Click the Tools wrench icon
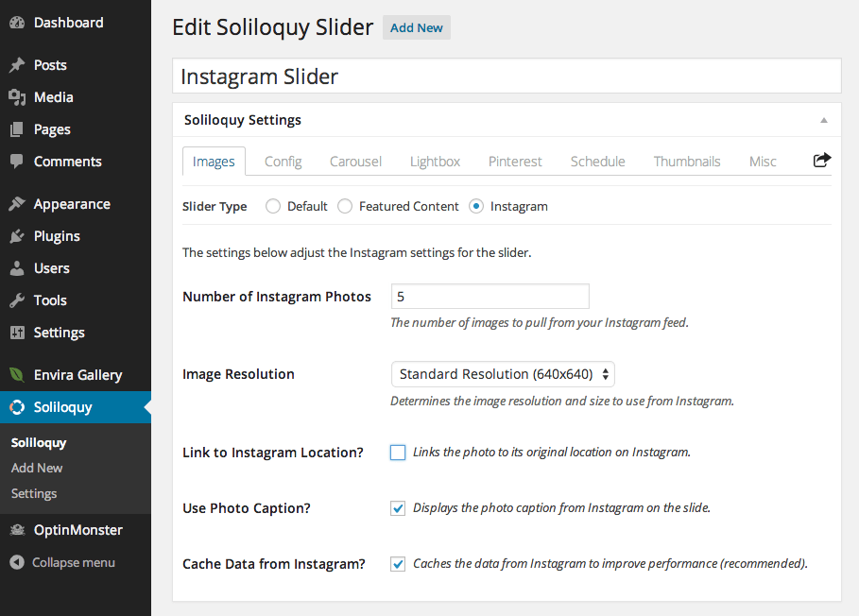 click(x=17, y=300)
